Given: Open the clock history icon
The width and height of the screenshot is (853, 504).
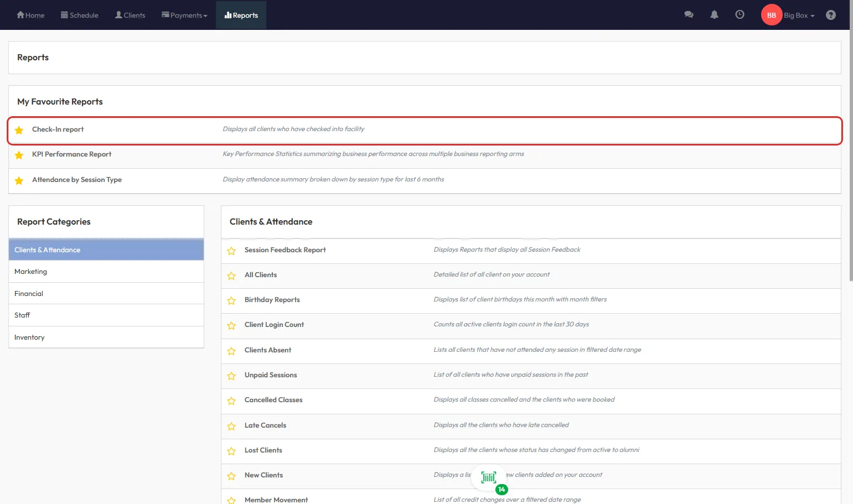Looking at the screenshot, I should pyautogui.click(x=740, y=15).
